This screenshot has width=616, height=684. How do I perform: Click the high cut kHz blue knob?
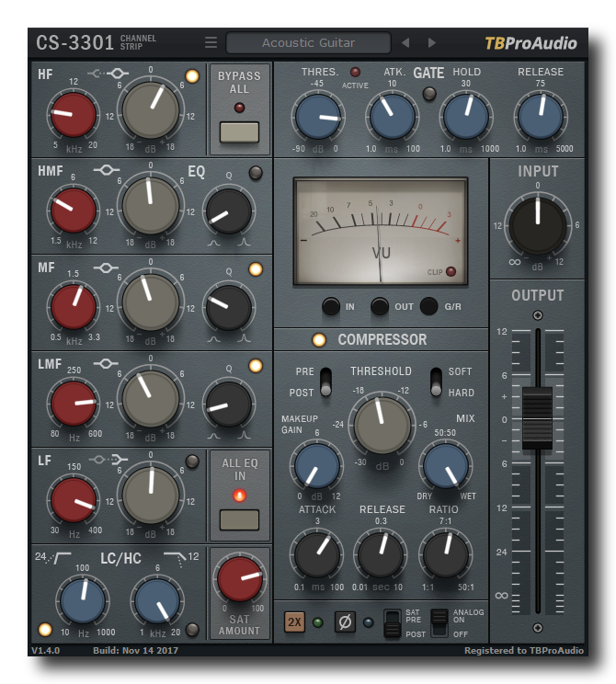tap(157, 600)
